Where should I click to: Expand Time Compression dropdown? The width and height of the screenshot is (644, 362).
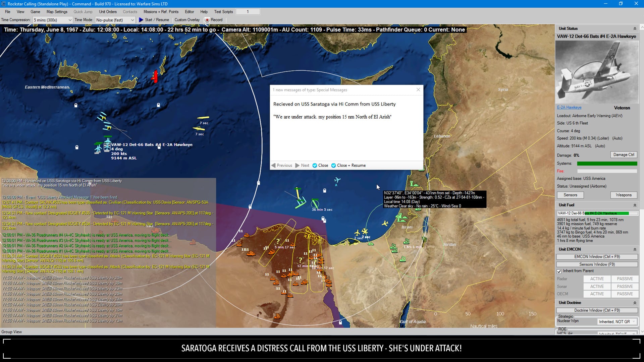(68, 19)
